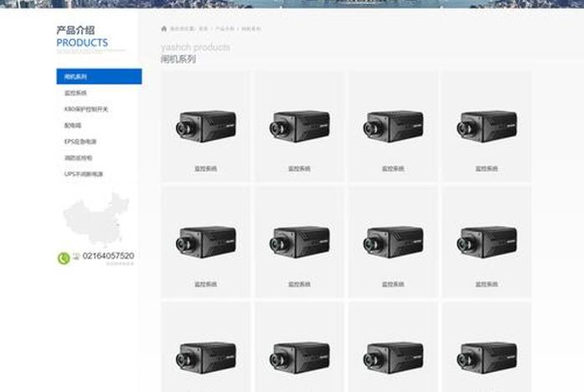Open KB0保护控制开关 category in the sidebar
The image size is (584, 392).
pyautogui.click(x=86, y=108)
